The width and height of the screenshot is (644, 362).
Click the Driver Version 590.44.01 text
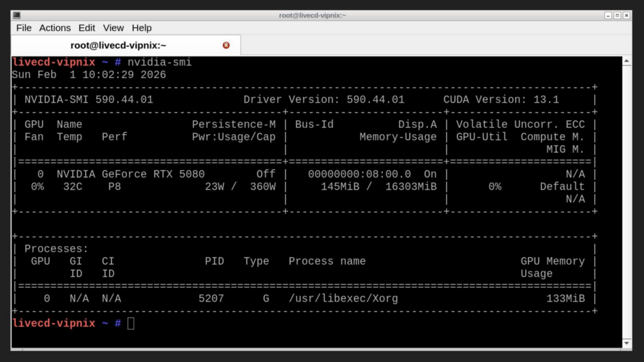324,99
